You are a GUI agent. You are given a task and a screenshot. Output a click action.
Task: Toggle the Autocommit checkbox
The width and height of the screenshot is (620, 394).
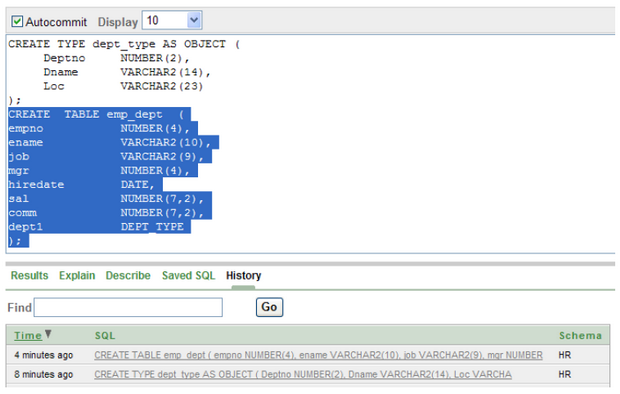click(17, 21)
